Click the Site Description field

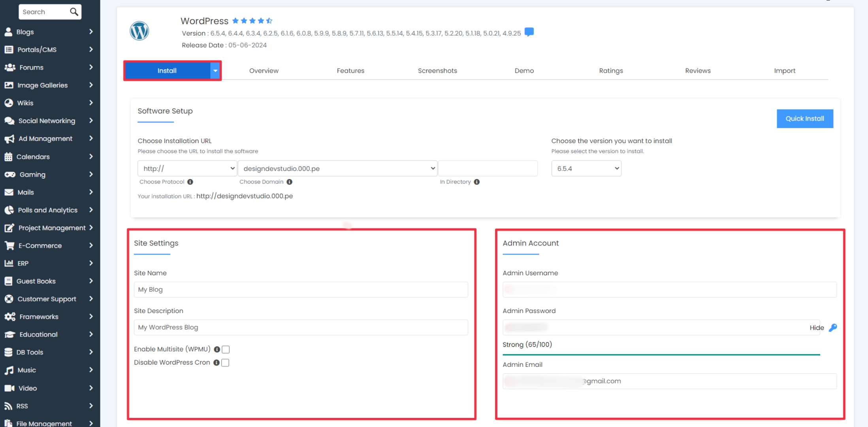pos(301,327)
